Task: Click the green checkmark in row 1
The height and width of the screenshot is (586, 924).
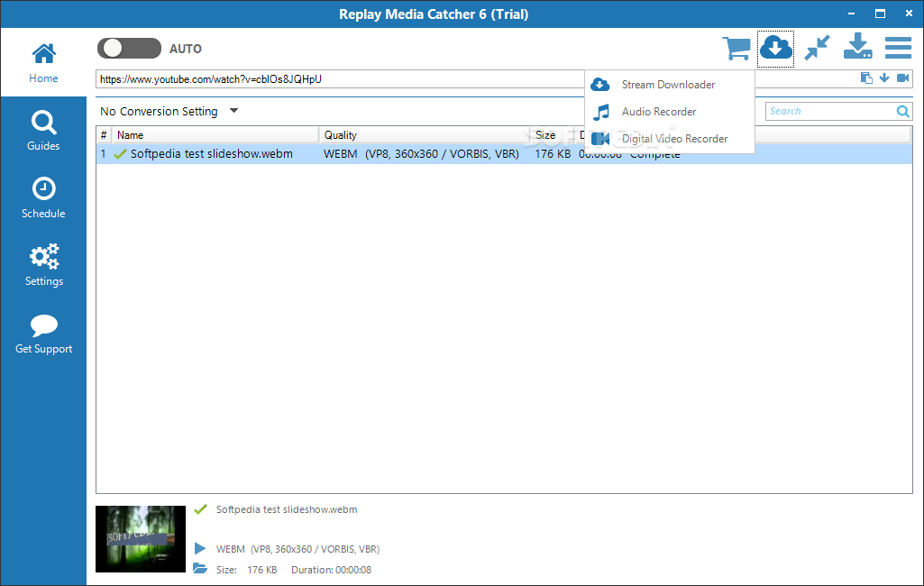Action: [120, 154]
